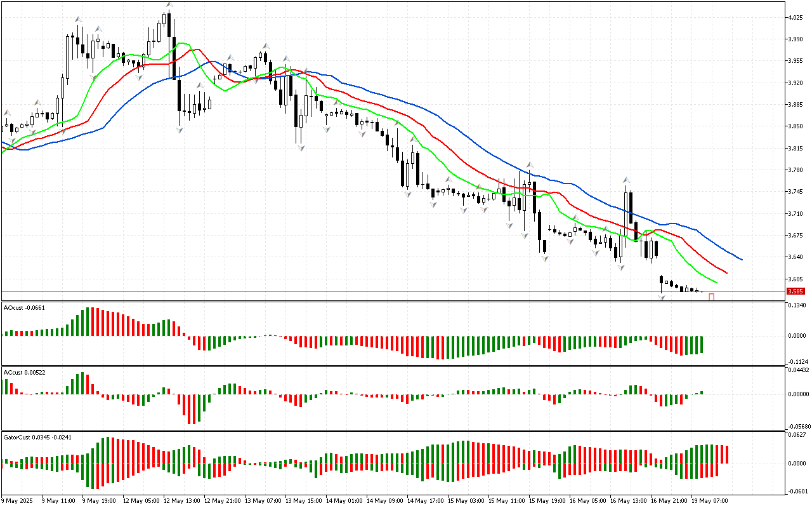
Task: Click the red 3.585 current price label
Action: [x=795, y=291]
